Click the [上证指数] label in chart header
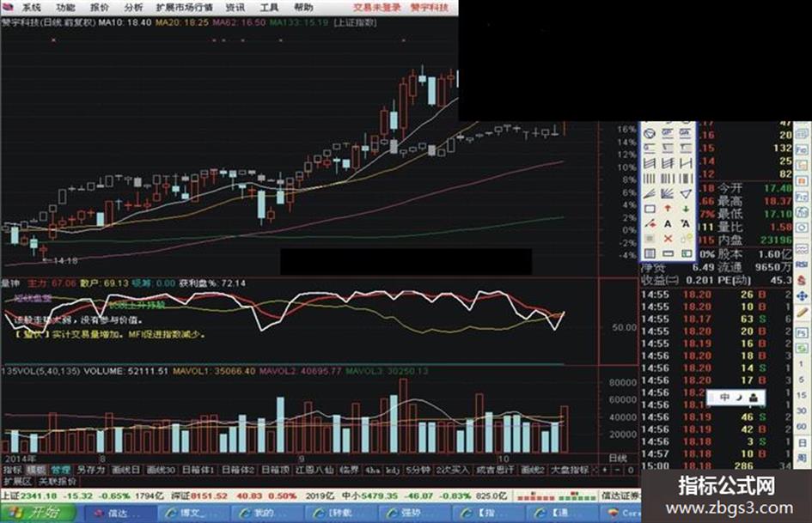Screen dimensions: 812x523 pyautogui.click(x=355, y=23)
